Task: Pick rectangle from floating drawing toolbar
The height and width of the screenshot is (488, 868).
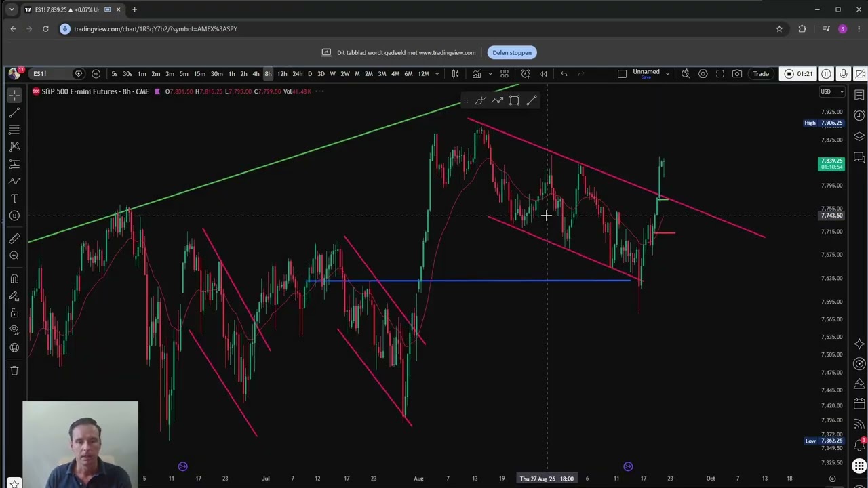Action: (514, 100)
